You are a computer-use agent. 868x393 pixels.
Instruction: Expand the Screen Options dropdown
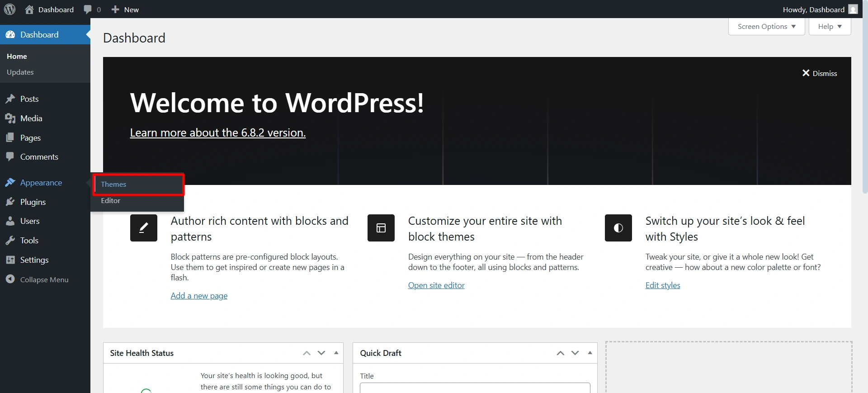tap(767, 26)
